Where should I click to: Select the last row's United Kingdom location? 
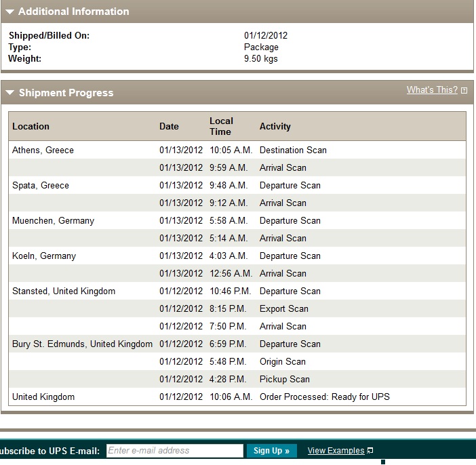click(x=43, y=397)
